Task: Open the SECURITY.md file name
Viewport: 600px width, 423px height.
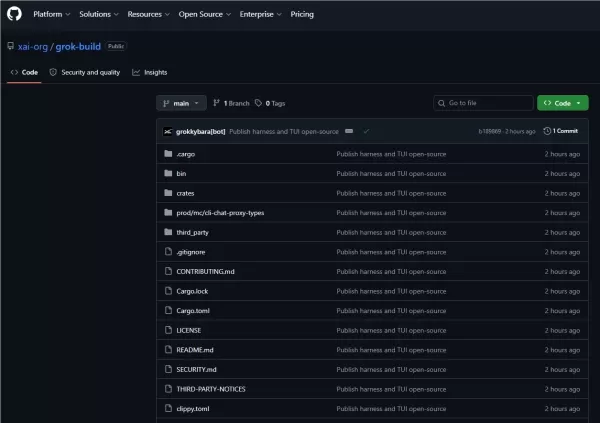Action: tap(196, 369)
